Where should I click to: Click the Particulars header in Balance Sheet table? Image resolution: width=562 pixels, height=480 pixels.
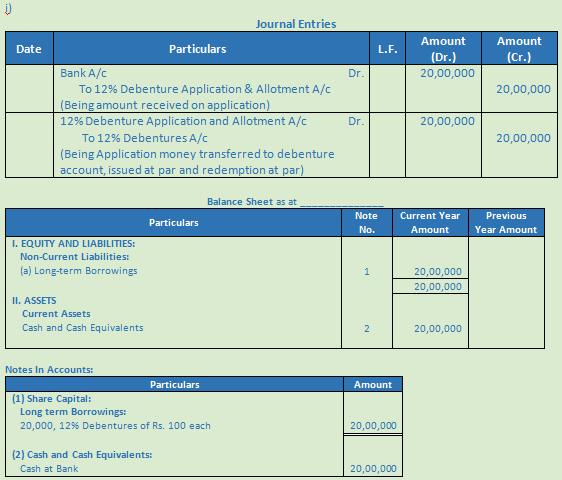173,223
